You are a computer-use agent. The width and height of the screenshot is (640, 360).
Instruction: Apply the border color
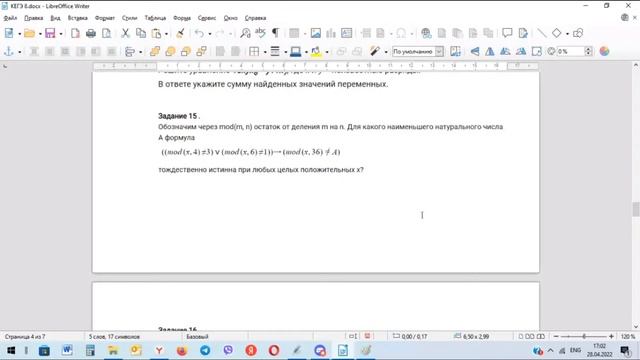click(x=296, y=51)
